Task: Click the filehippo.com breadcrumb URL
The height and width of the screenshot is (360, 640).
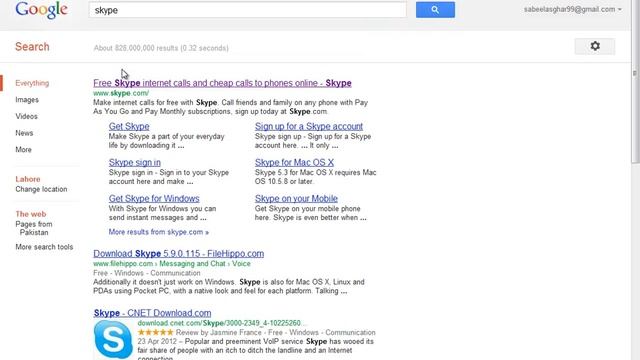Action: (x=171, y=264)
